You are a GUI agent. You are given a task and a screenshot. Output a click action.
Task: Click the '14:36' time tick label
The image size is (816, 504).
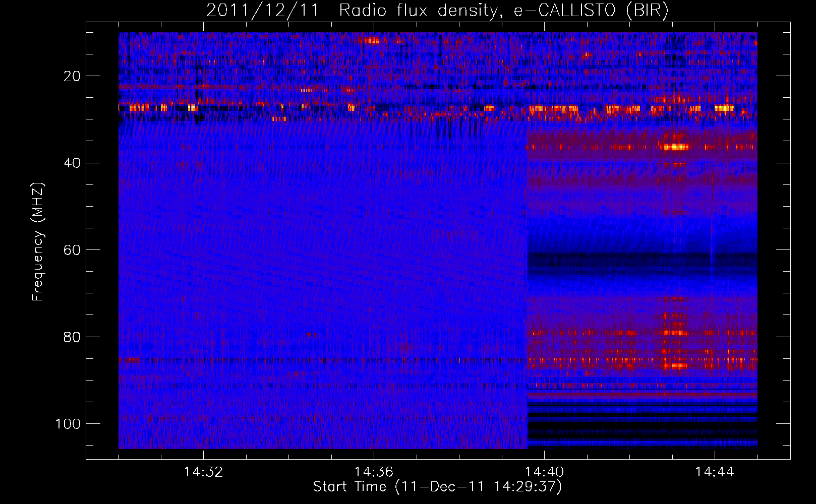pyautogui.click(x=374, y=472)
